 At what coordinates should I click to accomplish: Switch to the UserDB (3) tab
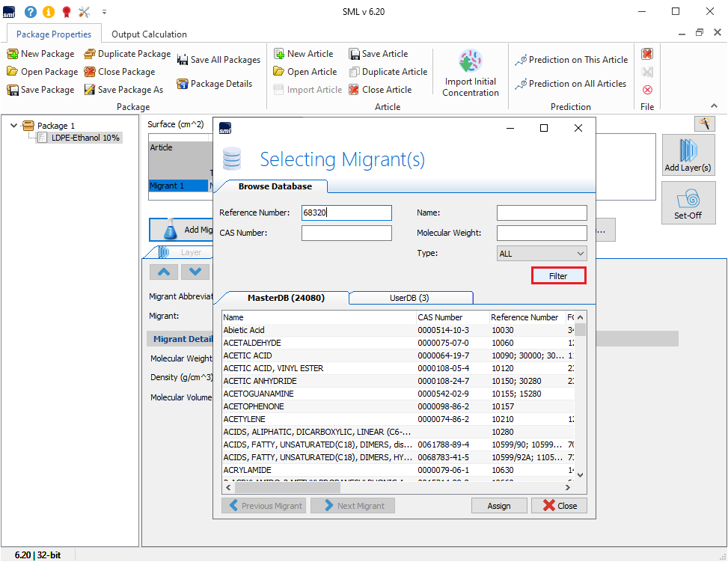tap(409, 298)
